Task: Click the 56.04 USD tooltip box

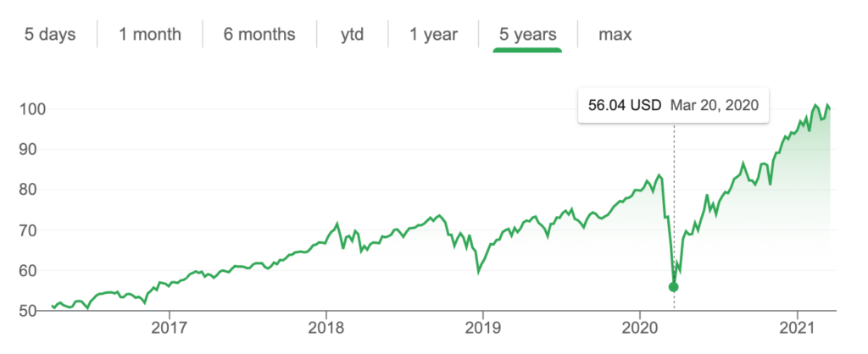Action: [x=673, y=105]
